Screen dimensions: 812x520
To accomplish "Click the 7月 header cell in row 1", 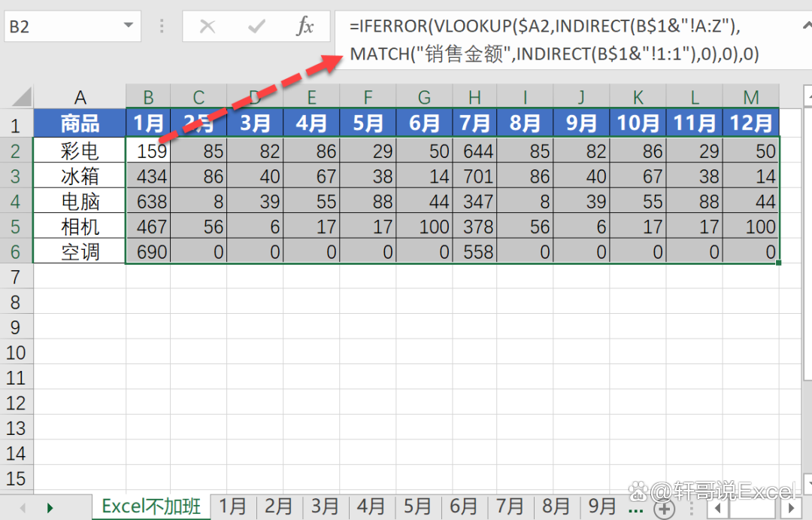I will click(x=474, y=123).
